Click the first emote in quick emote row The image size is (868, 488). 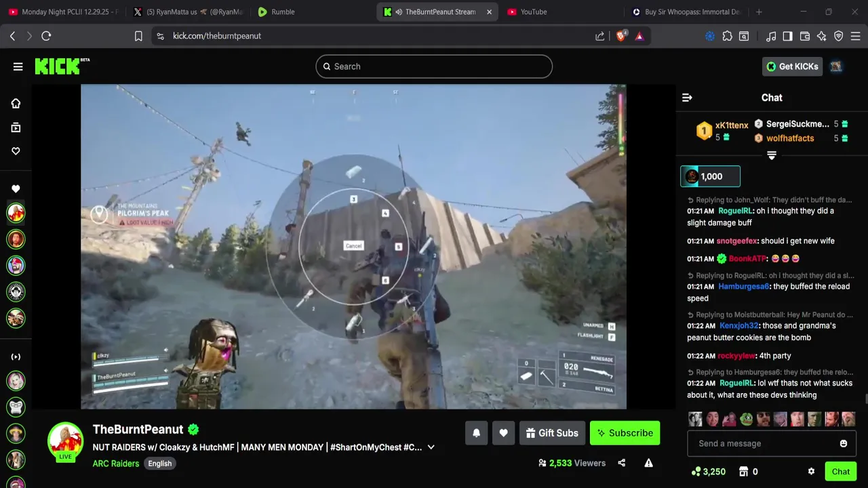coord(695,419)
